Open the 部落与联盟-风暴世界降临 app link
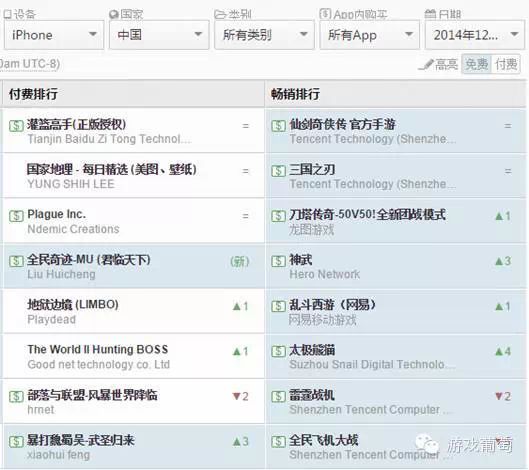 (x=92, y=395)
